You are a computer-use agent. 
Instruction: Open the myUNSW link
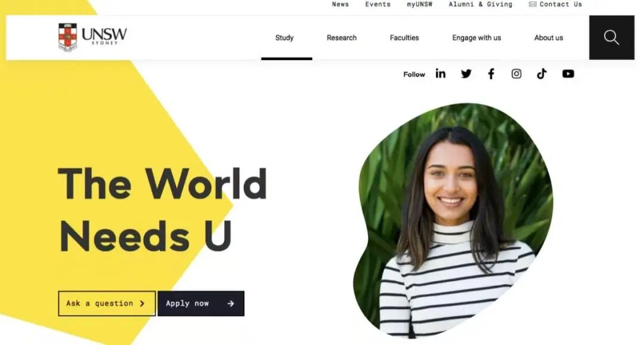pyautogui.click(x=419, y=4)
